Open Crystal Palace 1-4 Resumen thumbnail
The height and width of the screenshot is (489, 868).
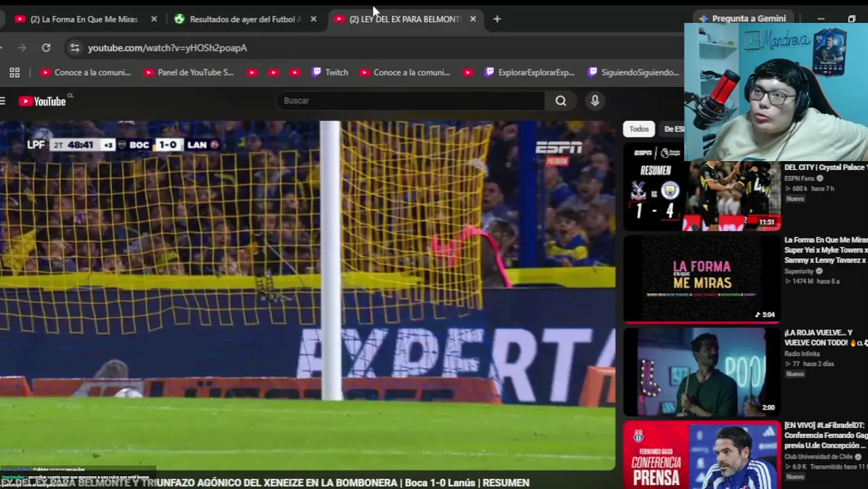pyautogui.click(x=702, y=187)
